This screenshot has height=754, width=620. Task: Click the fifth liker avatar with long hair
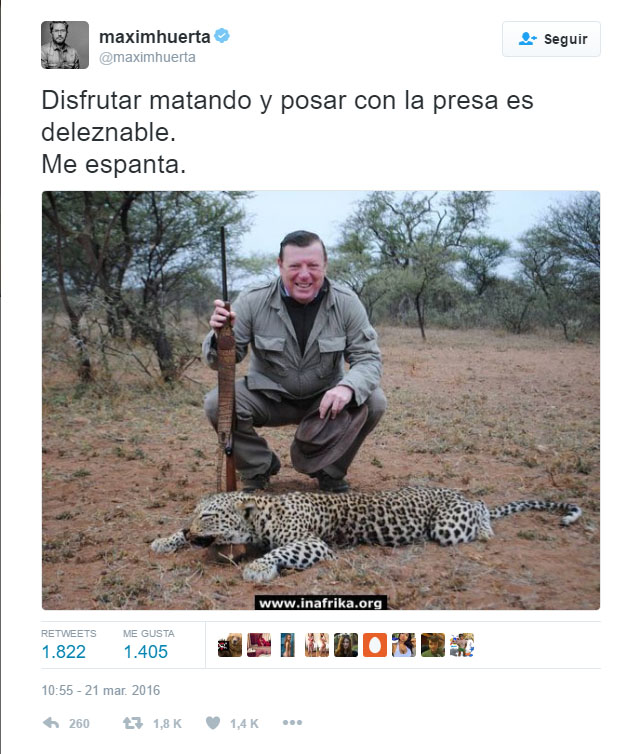(346, 645)
